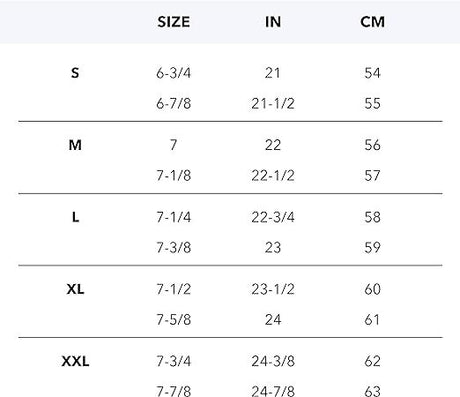Click hat size 6-7/8 cell

pos(174,103)
